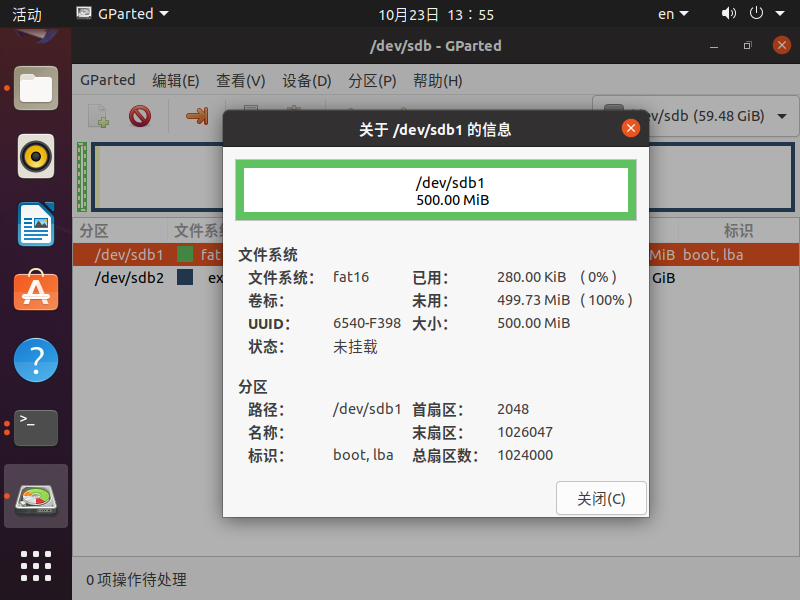The image size is (800, 600).
Task: Click the Terminal icon in the dock
Action: tap(36, 428)
